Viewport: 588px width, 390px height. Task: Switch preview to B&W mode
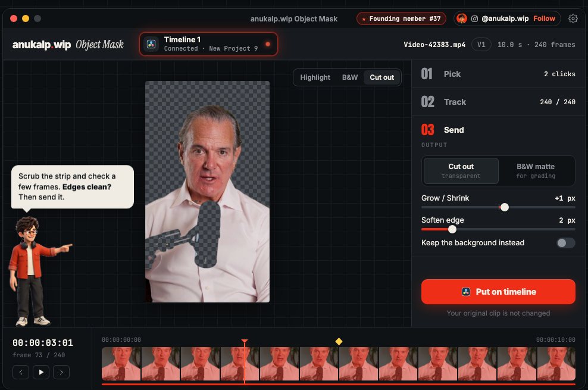[x=350, y=77]
